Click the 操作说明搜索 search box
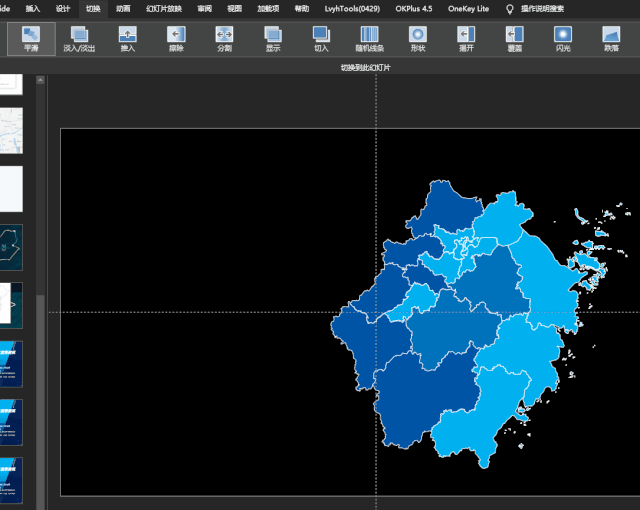 542,9
